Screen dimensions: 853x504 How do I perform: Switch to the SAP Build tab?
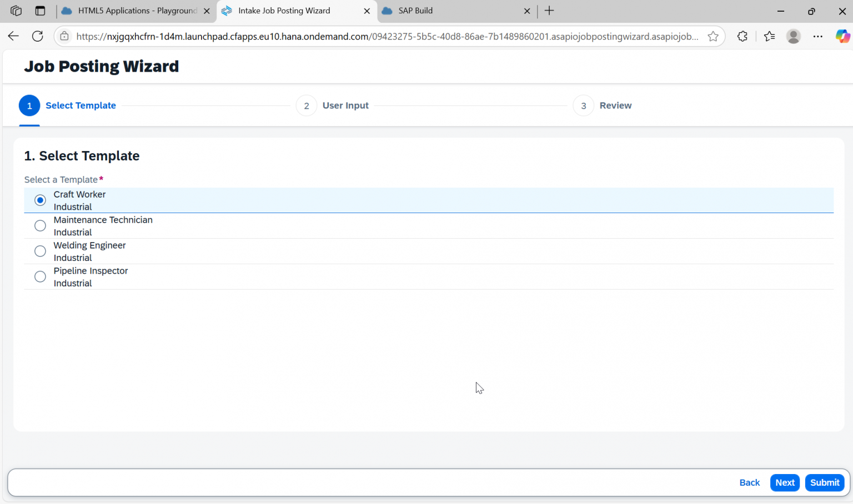click(444, 11)
